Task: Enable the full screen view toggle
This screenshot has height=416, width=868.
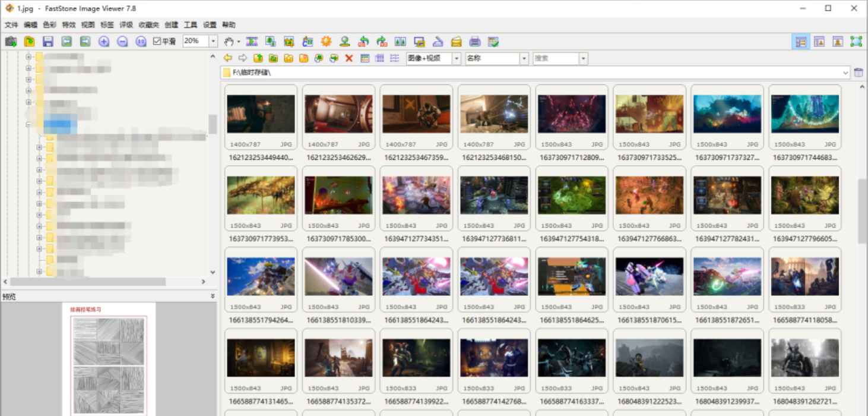Action: tap(855, 41)
